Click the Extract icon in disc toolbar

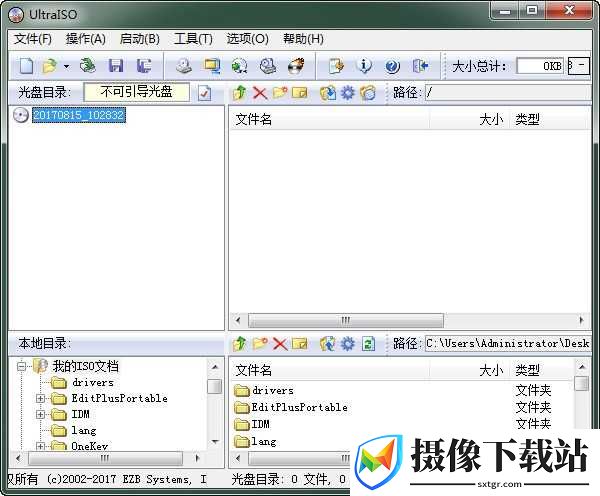[x=328, y=93]
